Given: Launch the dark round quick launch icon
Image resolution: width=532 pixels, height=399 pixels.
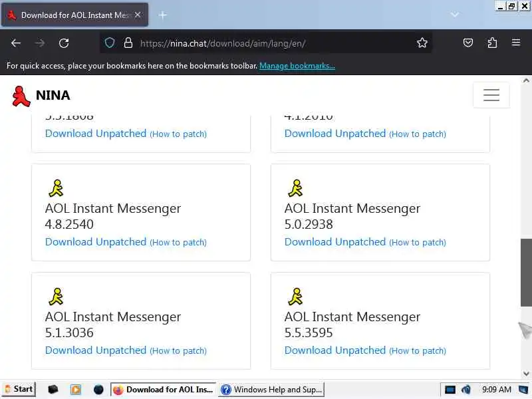Looking at the screenshot, I should click(98, 389).
